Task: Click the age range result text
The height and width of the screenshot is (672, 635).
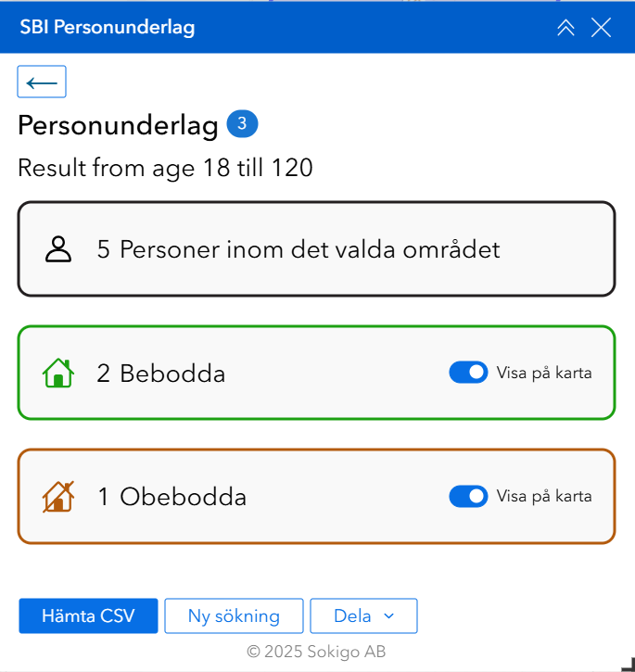Action: (165, 169)
